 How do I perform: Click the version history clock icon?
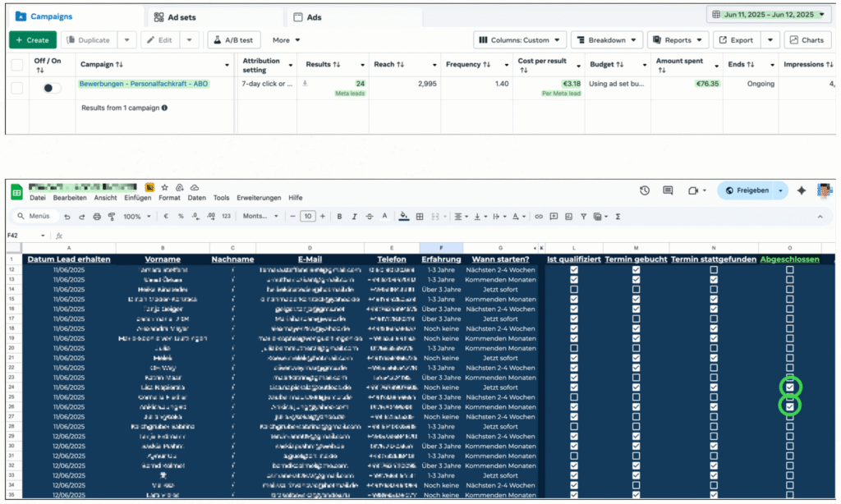click(645, 190)
